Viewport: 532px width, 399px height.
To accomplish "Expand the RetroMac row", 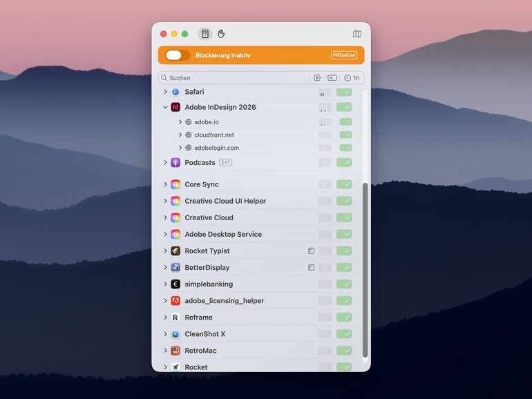I will [165, 351].
